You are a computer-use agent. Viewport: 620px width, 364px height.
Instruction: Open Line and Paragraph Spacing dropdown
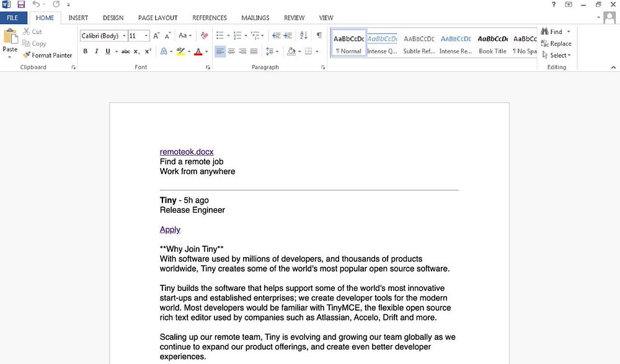[272, 51]
